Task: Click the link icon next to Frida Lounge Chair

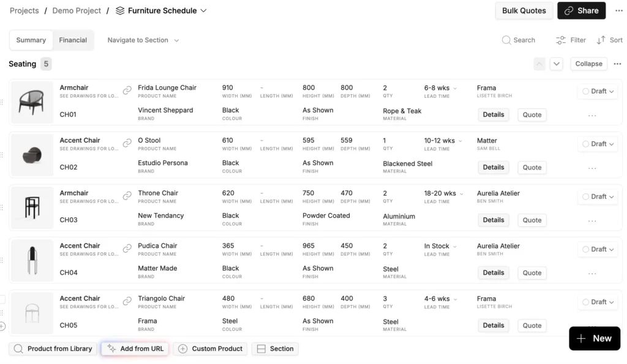Action: click(127, 89)
